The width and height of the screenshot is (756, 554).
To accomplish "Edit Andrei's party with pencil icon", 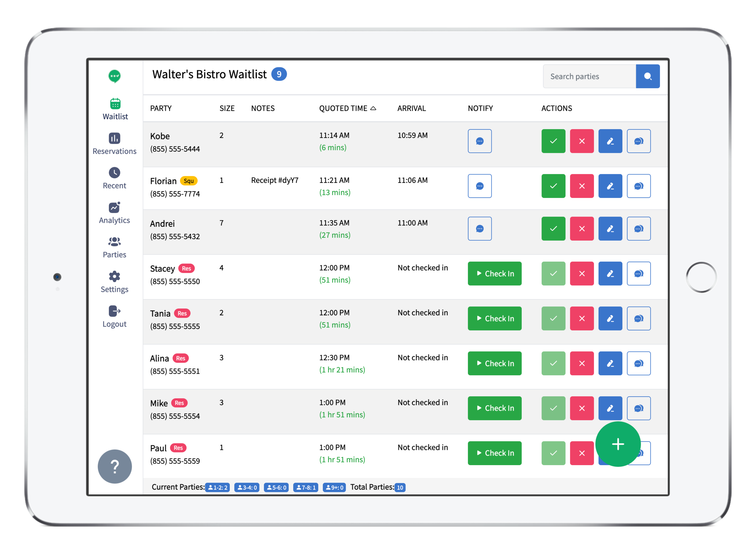I will click(611, 229).
